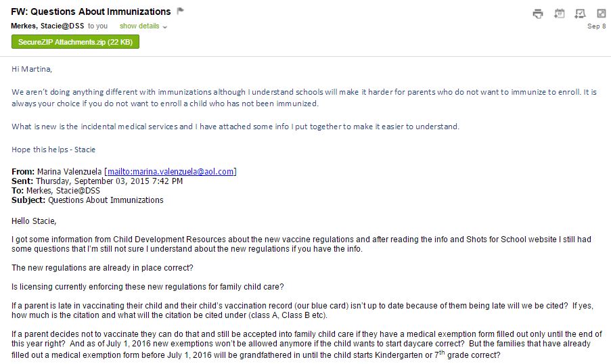Click the 'Hello Stacie,' greeting
This screenshot has width=611, height=364.
point(34,221)
